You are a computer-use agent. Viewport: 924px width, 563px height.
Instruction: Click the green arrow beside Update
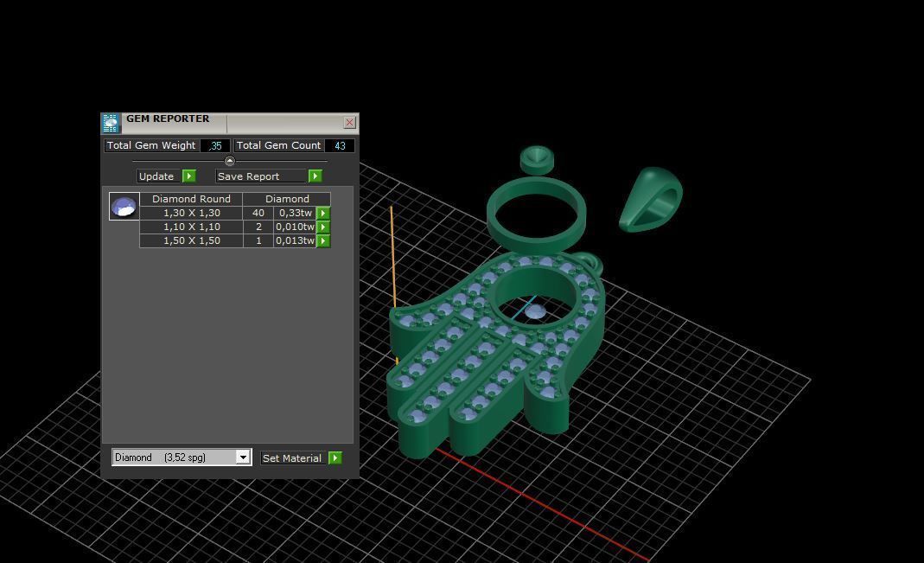tap(188, 176)
